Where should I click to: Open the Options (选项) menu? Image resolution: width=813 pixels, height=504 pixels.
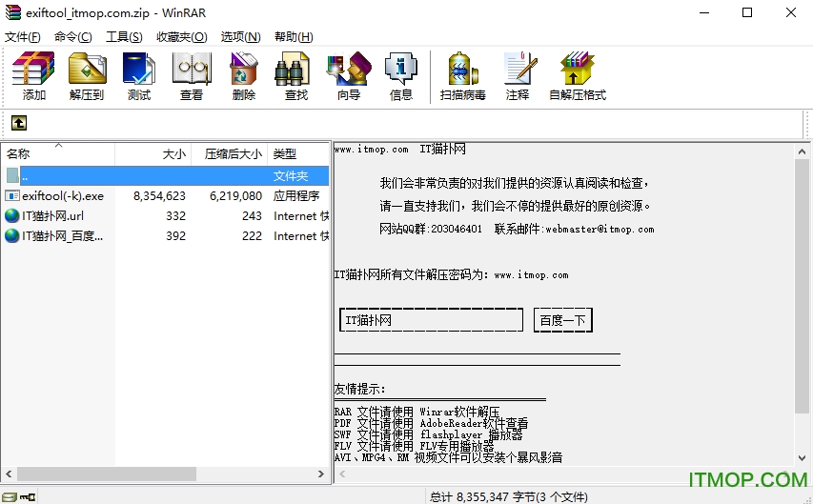tap(240, 37)
